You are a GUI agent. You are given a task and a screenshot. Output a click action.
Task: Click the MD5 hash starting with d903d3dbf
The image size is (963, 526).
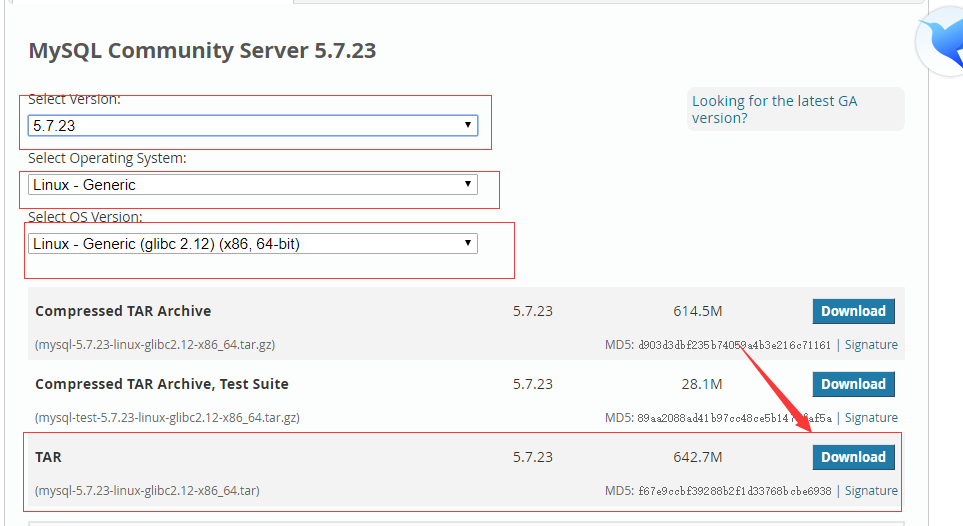(x=734, y=345)
